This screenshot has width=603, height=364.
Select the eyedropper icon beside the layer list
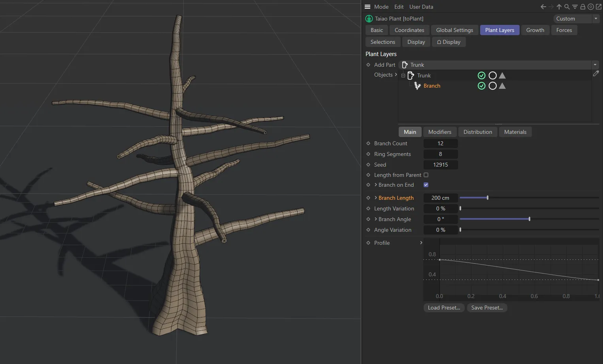point(596,73)
